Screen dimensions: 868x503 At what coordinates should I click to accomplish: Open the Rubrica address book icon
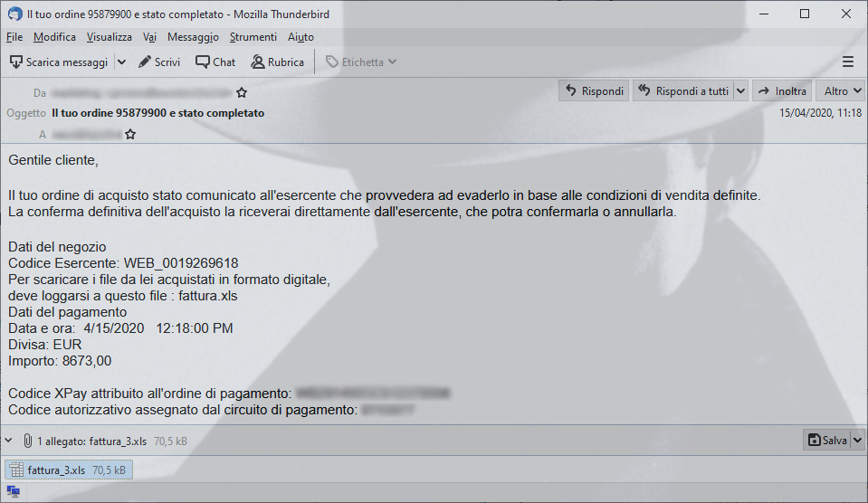[x=257, y=62]
